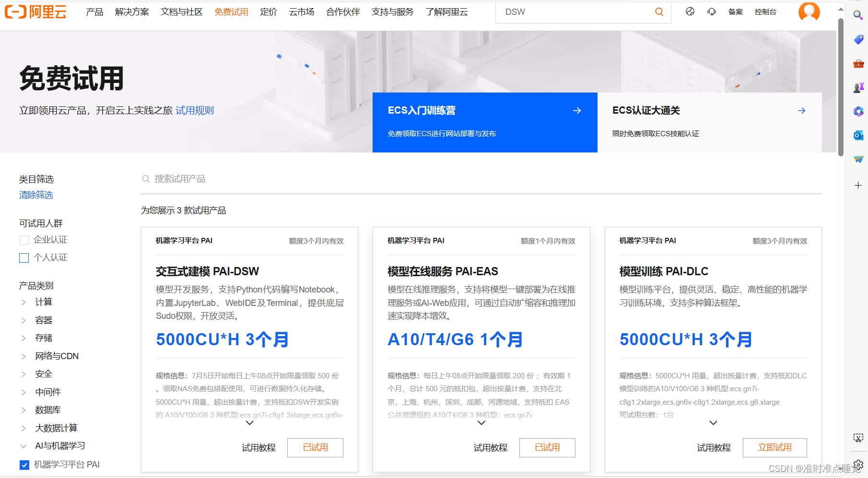Open the 云市场 menu item

(x=302, y=12)
